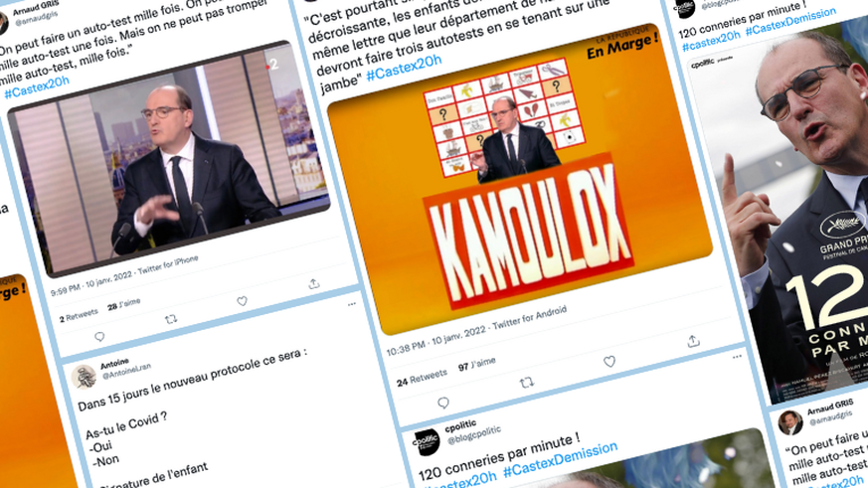Reply to the Kamoulox tweet

click(x=442, y=403)
